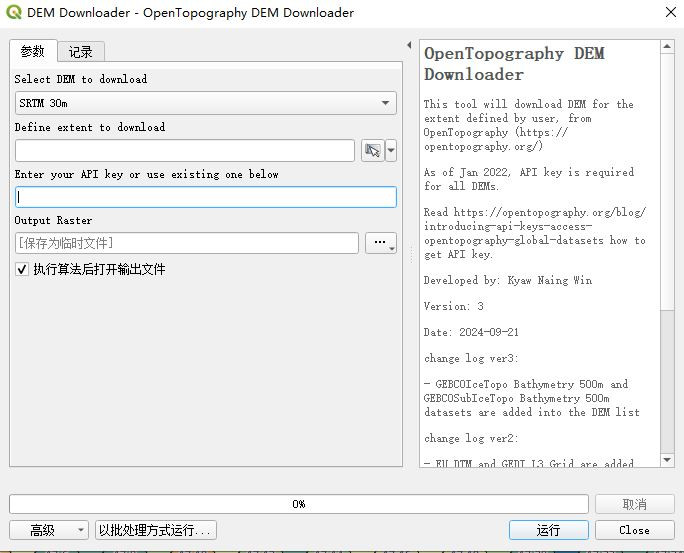Viewport: 684px width, 553px height.
Task: Click the 'Output Raster' label
Action: pyautogui.click(x=53, y=220)
